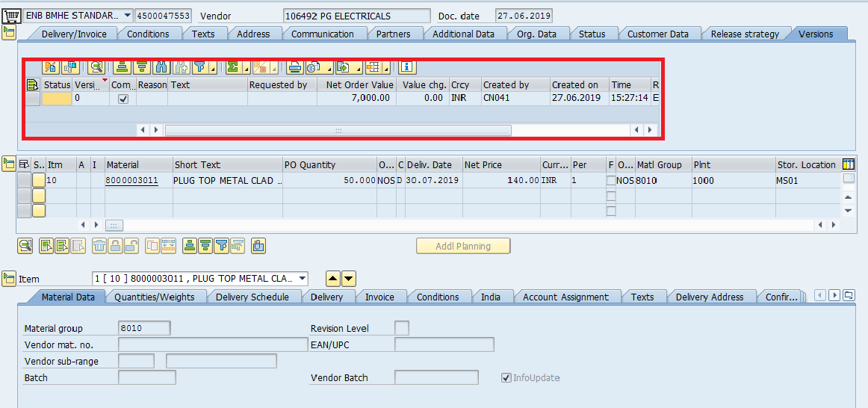Viewport: 868px width, 408px height.
Task: Click the blue Information icon
Action: [407, 67]
